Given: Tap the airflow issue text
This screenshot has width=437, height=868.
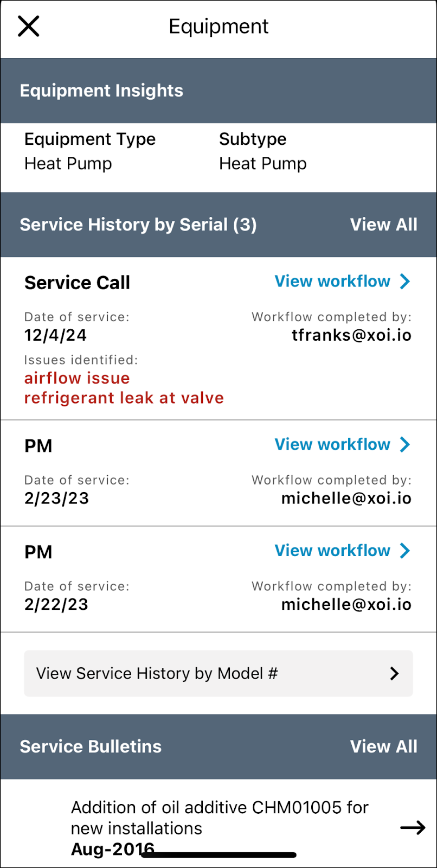Looking at the screenshot, I should click(x=77, y=378).
